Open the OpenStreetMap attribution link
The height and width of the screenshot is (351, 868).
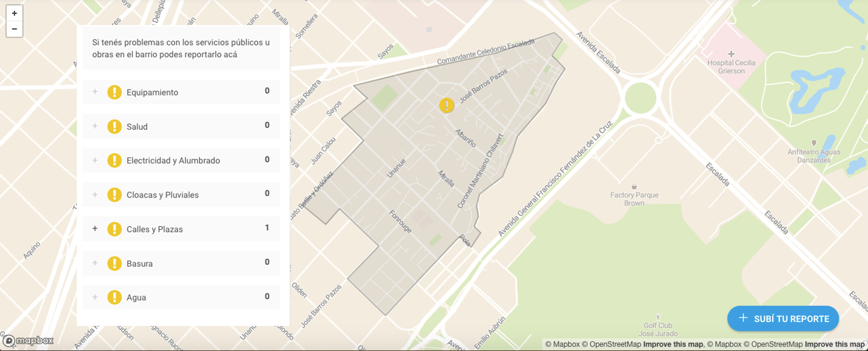pos(615,344)
